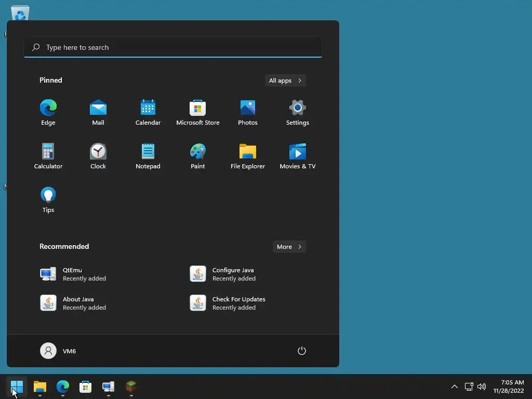Image resolution: width=532 pixels, height=399 pixels.
Task: Launch Notepad
Action: (148, 156)
